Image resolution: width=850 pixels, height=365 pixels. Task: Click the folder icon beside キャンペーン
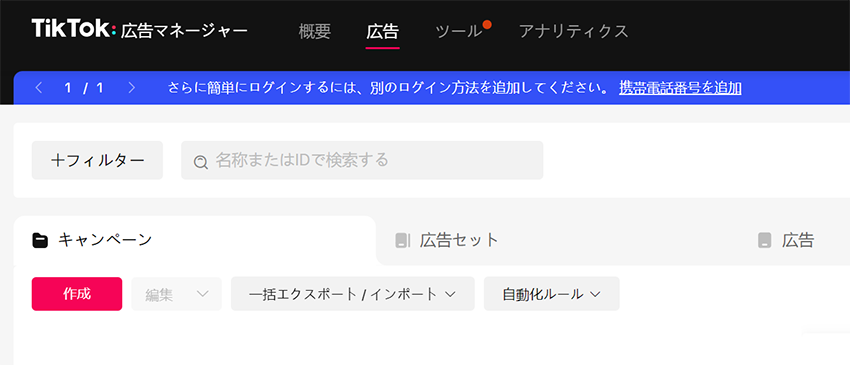(x=40, y=240)
